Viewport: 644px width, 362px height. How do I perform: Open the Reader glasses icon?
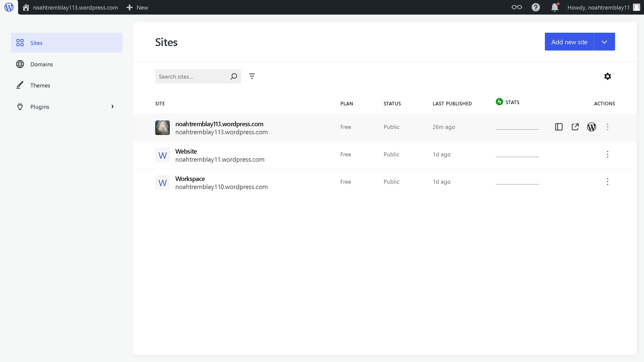517,7
